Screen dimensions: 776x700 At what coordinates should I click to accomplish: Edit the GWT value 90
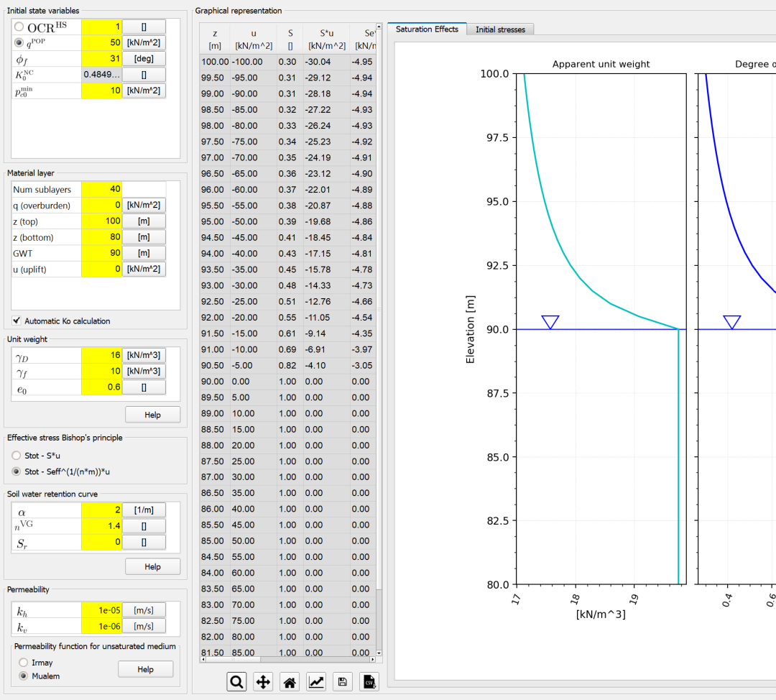101,253
